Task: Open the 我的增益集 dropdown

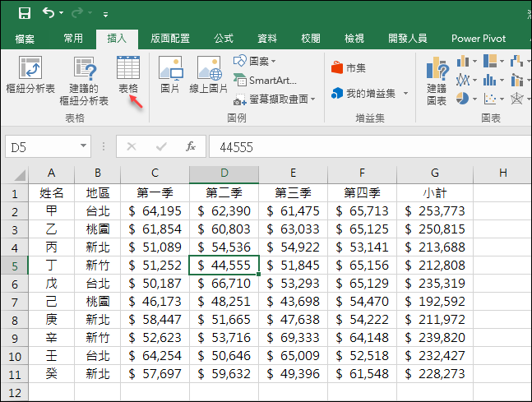Action: pos(370,94)
